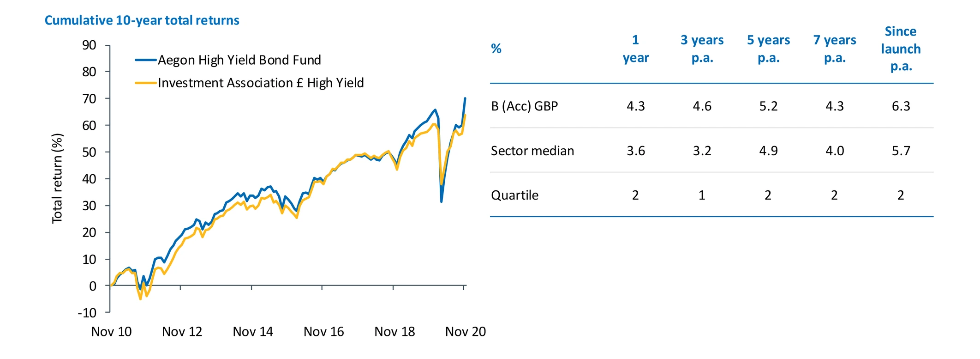Click the Quartile value 1 under 3 years
This screenshot has width=980, height=359.
point(702,195)
